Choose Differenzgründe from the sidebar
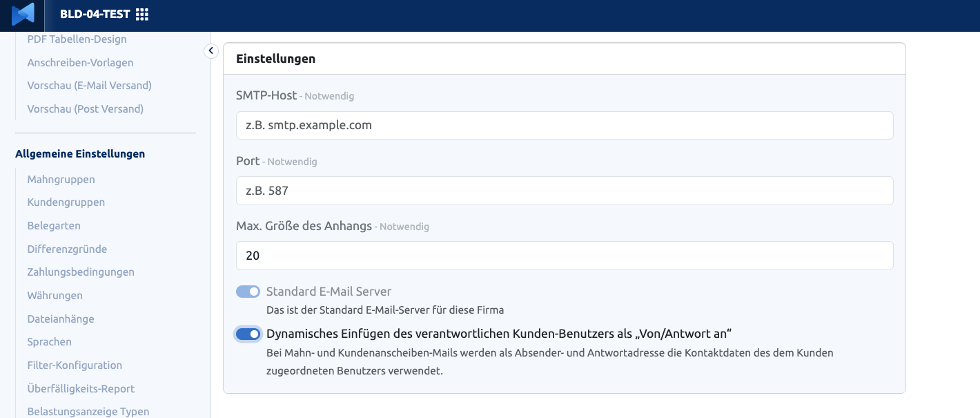The width and height of the screenshot is (980, 418). coord(68,249)
